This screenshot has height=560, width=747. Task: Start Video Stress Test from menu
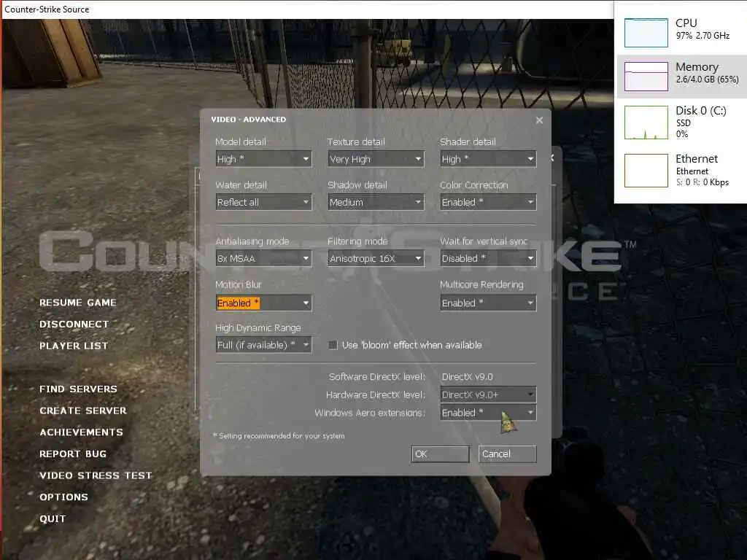(x=96, y=475)
